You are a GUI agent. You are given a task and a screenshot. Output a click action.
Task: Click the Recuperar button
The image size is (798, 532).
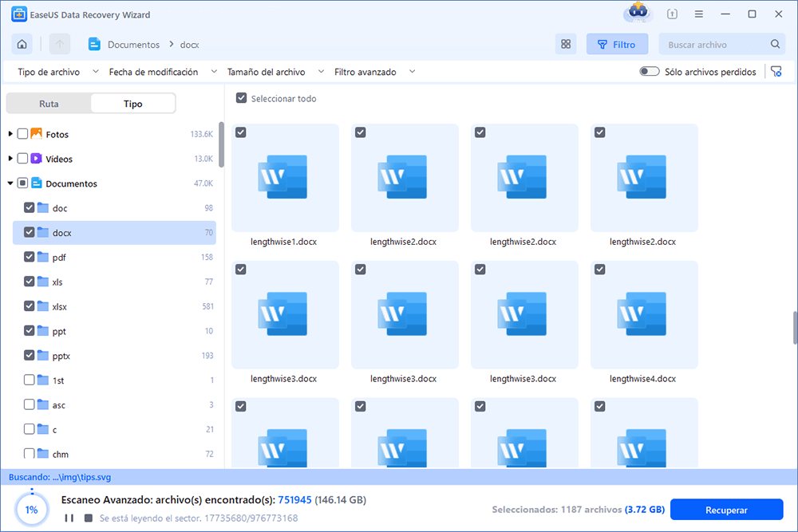[x=726, y=510]
